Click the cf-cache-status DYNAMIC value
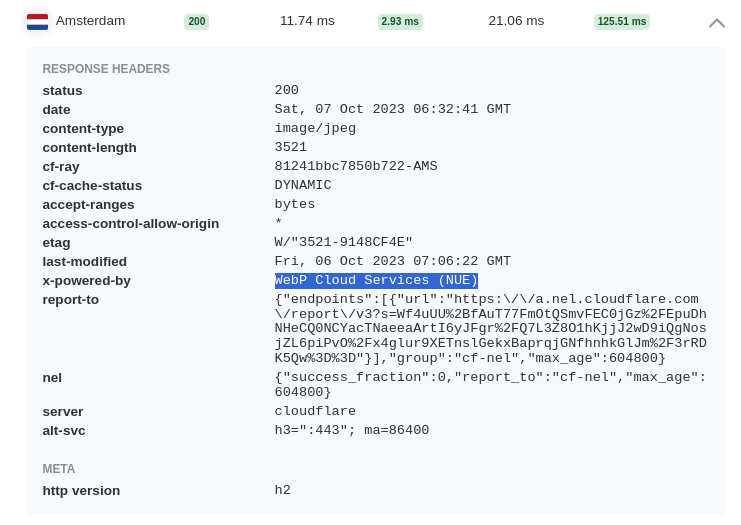 (303, 185)
